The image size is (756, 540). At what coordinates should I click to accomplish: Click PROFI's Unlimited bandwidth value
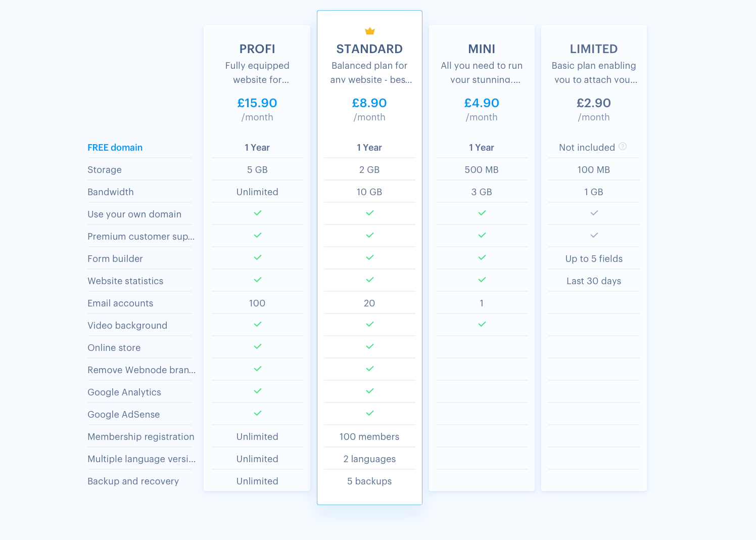click(x=257, y=192)
